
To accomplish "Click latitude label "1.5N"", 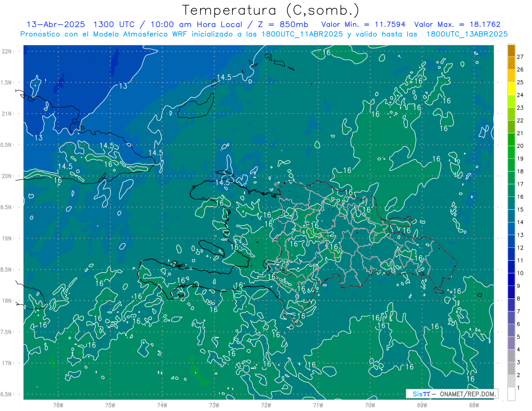I will click(6, 82).
